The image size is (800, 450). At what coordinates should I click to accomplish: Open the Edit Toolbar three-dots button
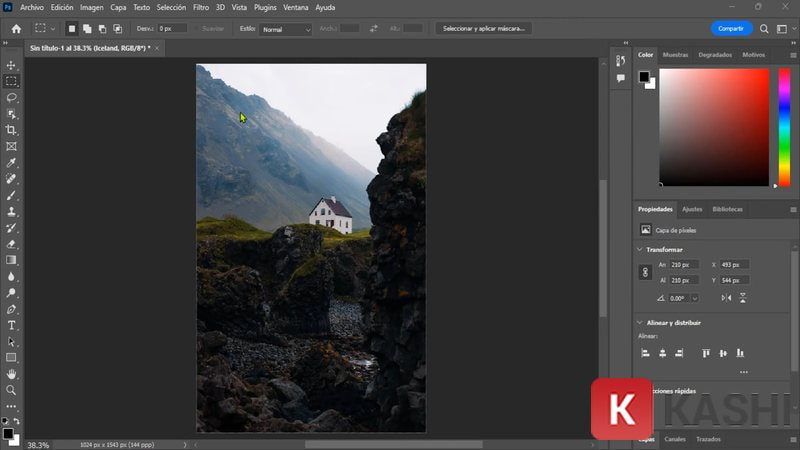pos(11,407)
